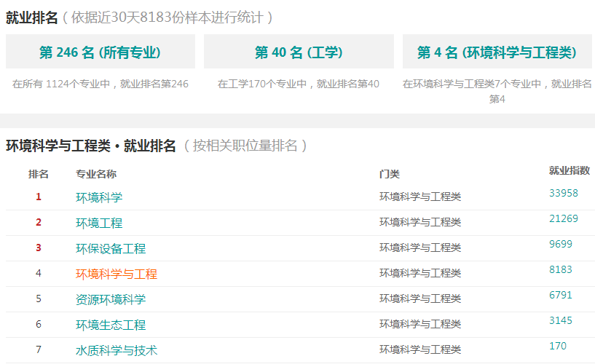Click the 就业排名 section heading
Screen dimensions: 595x364
click(x=32, y=17)
